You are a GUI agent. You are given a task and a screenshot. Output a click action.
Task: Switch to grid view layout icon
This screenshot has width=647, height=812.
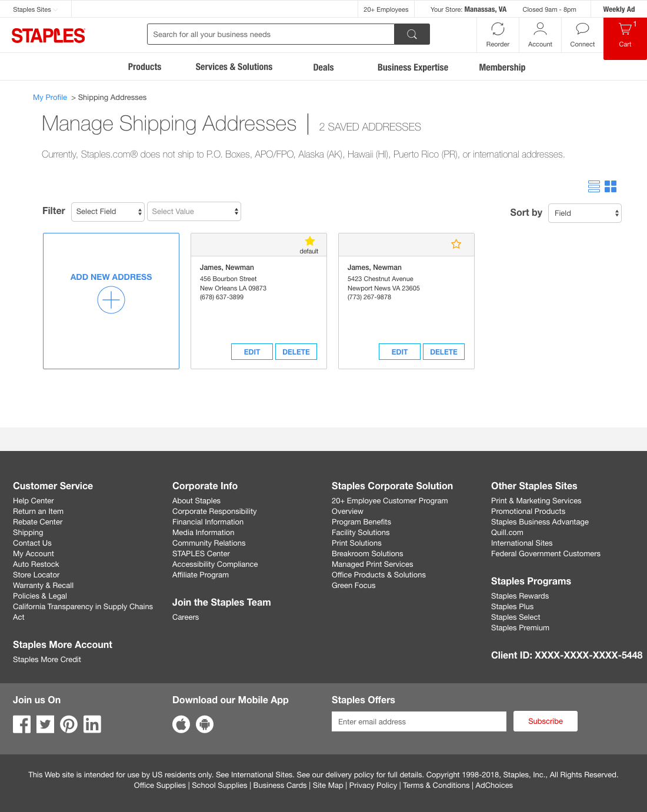click(611, 186)
